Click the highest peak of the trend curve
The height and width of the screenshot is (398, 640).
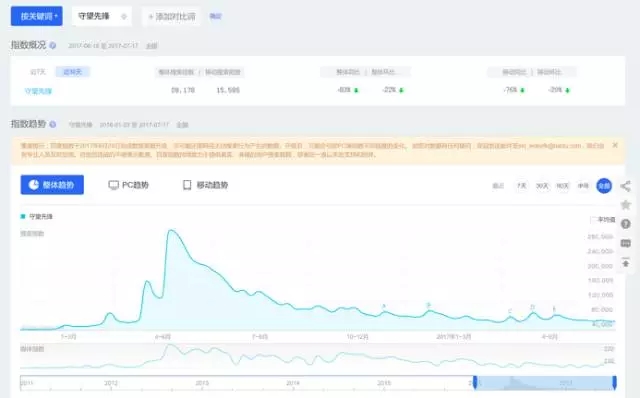click(x=171, y=231)
